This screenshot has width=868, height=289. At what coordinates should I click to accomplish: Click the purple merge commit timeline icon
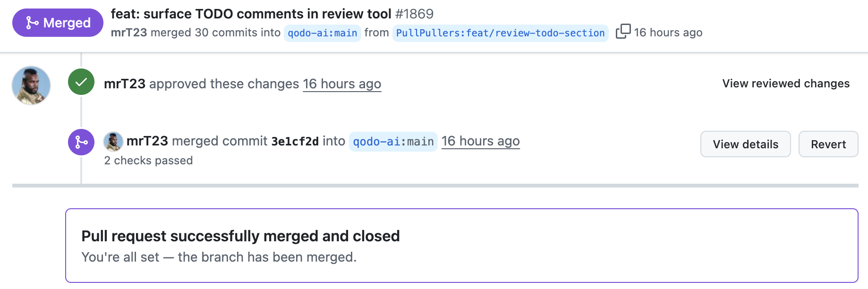(x=81, y=142)
